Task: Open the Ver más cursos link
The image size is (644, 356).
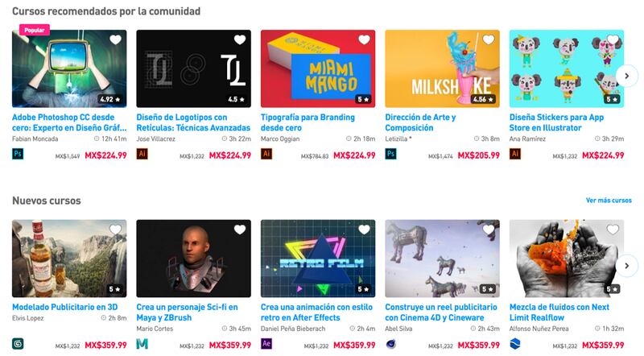Action: [609, 201]
